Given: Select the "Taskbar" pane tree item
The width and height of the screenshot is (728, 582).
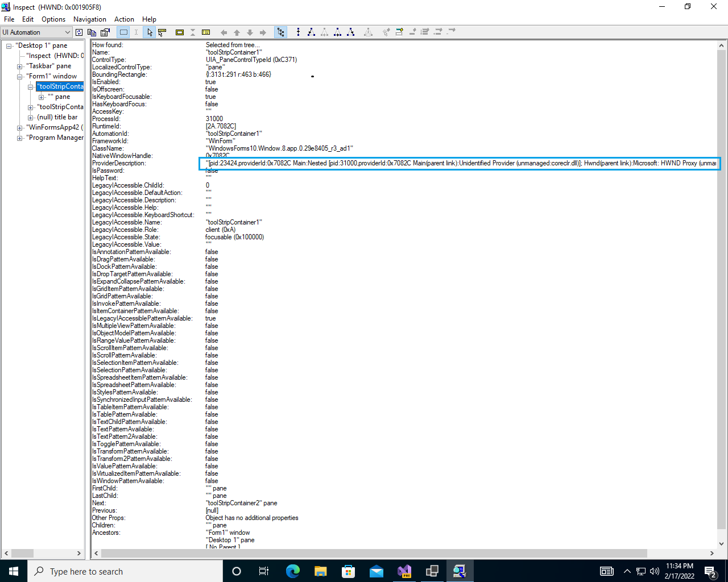Looking at the screenshot, I should coord(49,66).
